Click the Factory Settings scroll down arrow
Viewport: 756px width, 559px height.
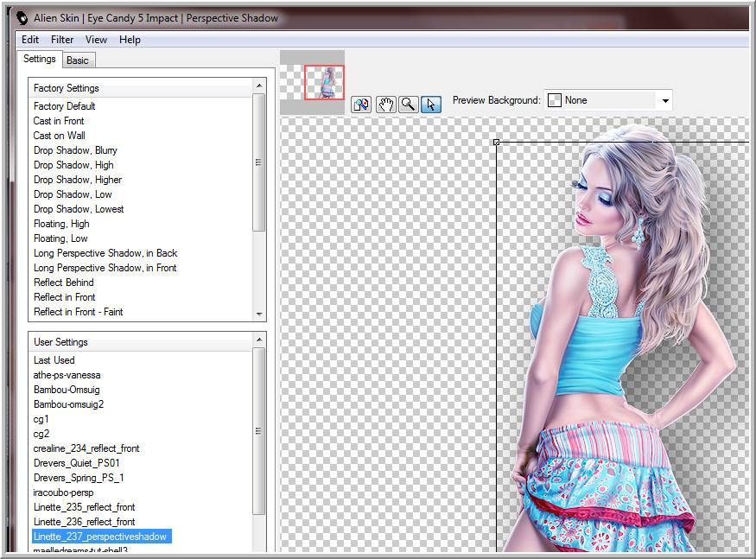259,314
